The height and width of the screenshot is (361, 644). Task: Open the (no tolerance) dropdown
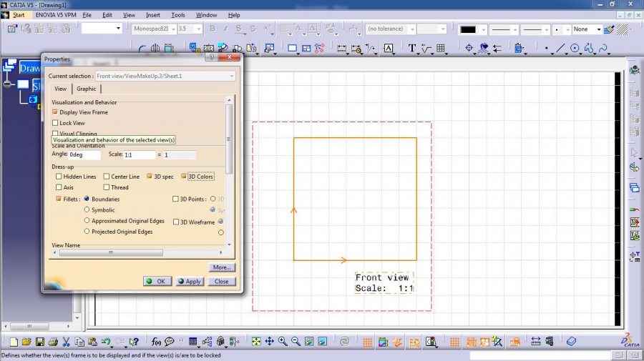click(412, 29)
